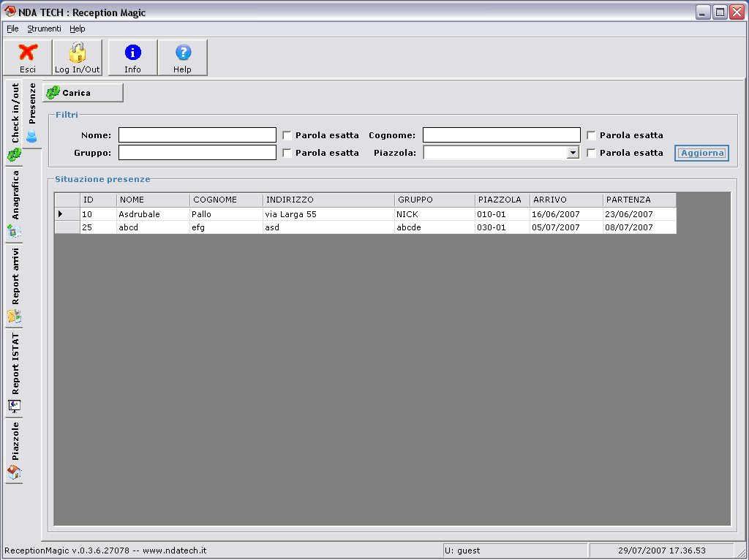Click the Aggiorna button
Screen dimensions: 749x560
coord(701,154)
